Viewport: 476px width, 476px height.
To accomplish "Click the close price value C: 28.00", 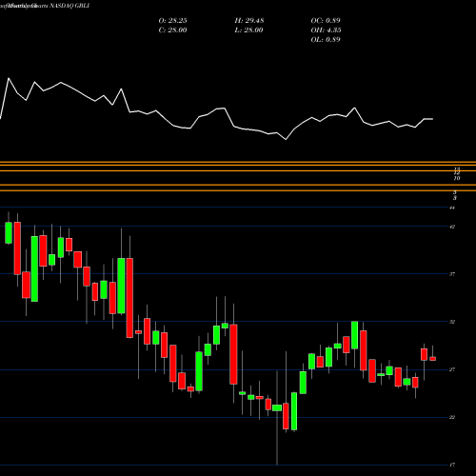I will pyautogui.click(x=172, y=30).
